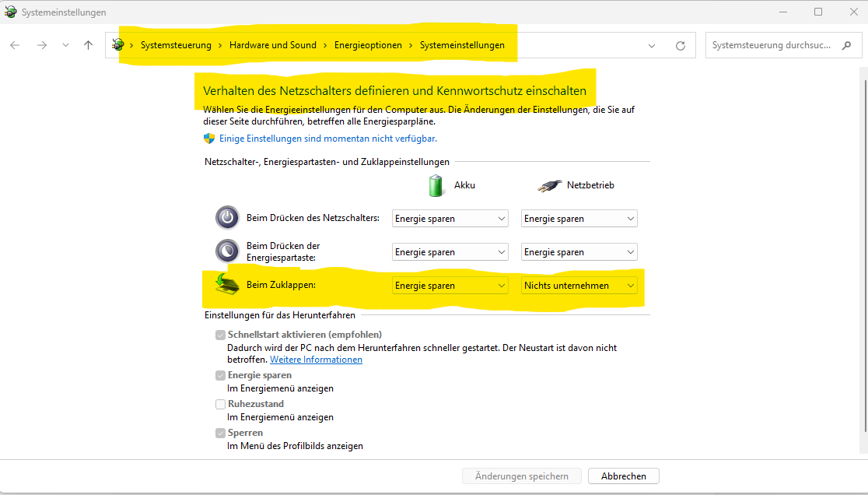Click 'Beim Drücken des Netzschalters:' label
This screenshot has height=495, width=868.
pos(313,218)
